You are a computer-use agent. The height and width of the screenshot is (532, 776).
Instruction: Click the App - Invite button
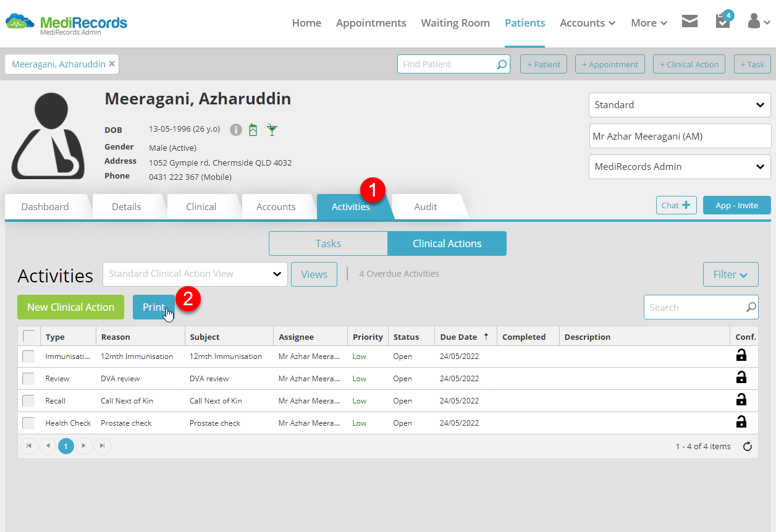(x=737, y=205)
